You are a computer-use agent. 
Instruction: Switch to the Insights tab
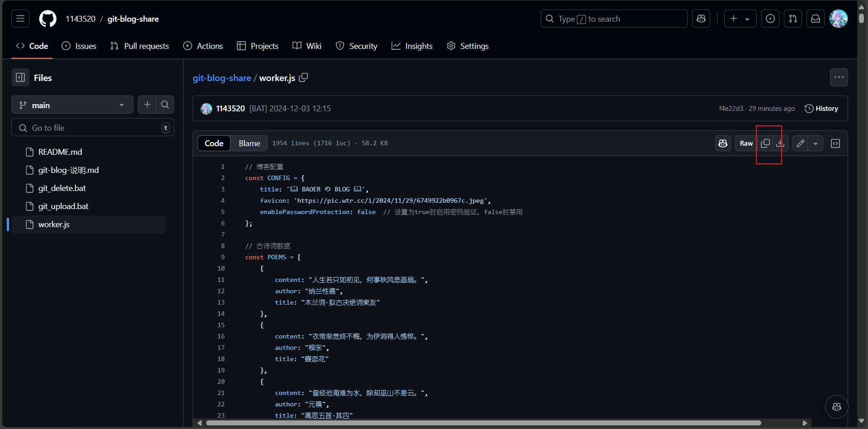(x=412, y=46)
